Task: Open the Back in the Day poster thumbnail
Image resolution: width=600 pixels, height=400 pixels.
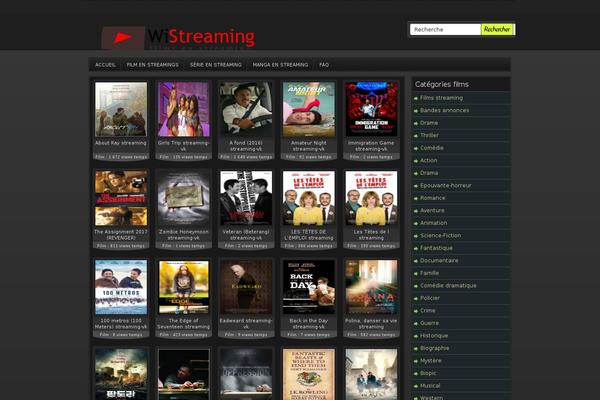Action: coord(308,287)
